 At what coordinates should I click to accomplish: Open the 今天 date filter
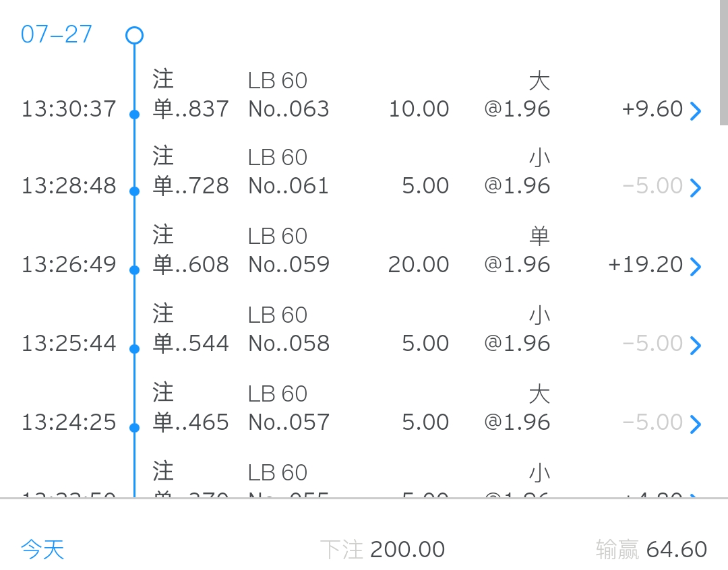click(x=42, y=550)
